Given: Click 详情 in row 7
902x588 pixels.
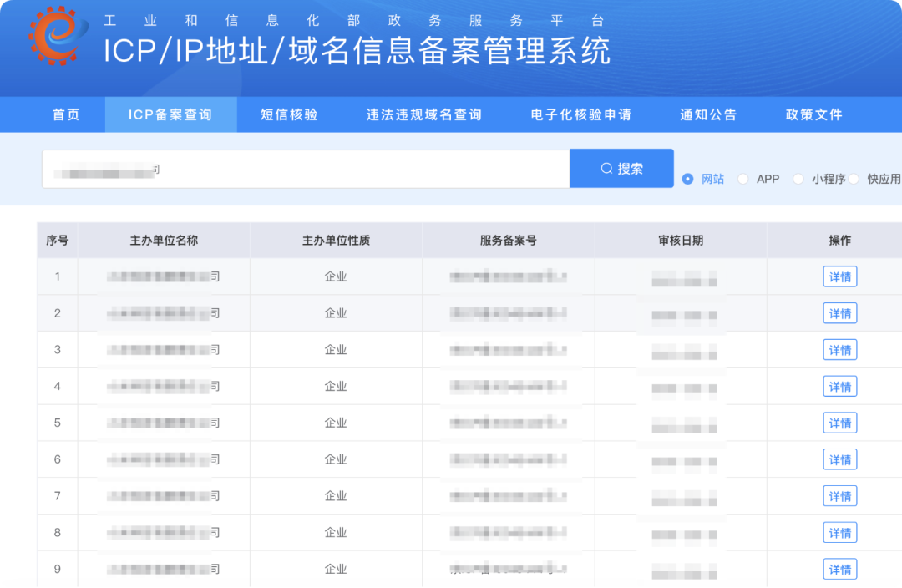Looking at the screenshot, I should [840, 496].
